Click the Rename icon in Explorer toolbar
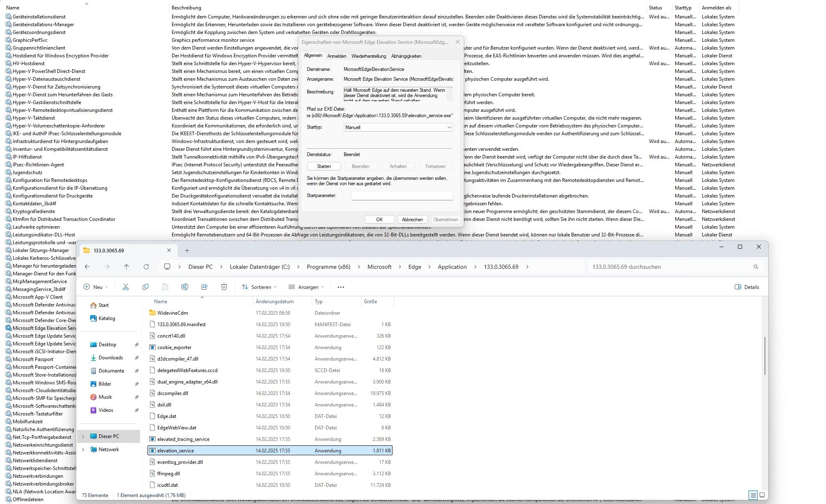 pyautogui.click(x=185, y=287)
